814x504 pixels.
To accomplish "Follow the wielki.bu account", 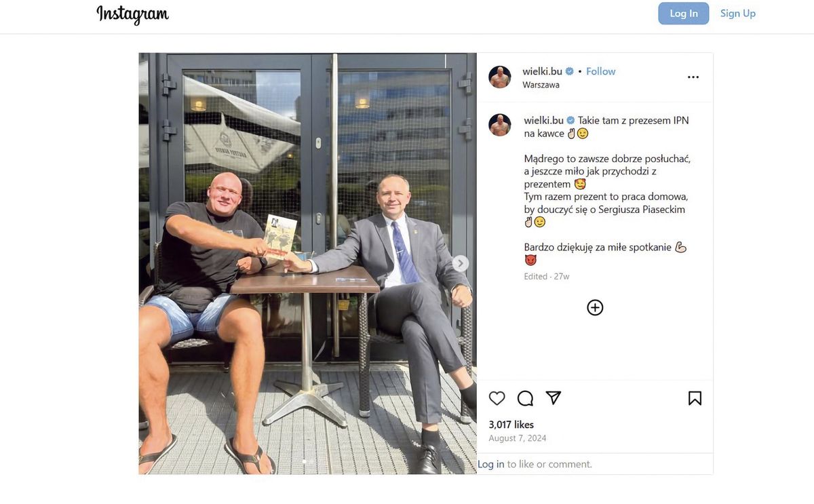I will [x=601, y=71].
